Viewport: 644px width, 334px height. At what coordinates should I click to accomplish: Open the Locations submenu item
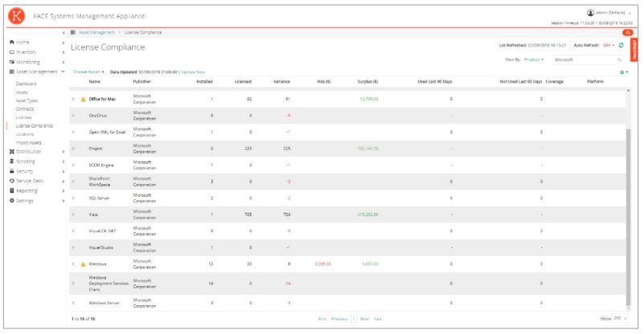[x=25, y=134]
